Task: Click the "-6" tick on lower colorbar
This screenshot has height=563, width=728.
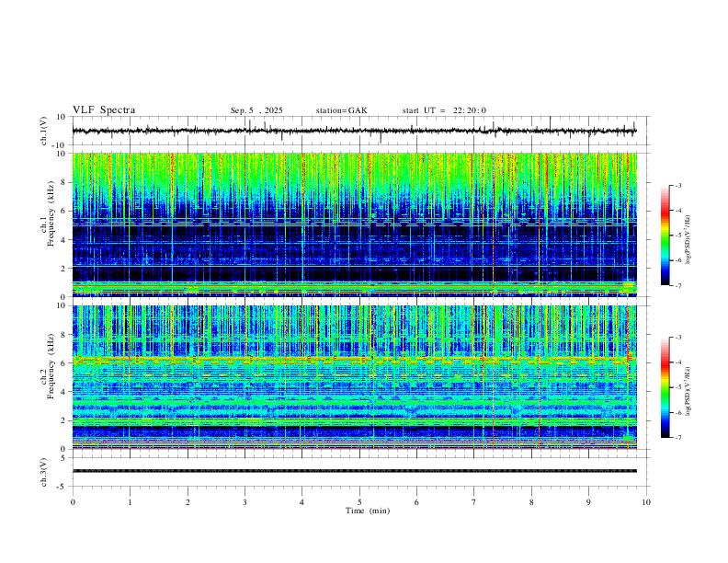Action: click(678, 412)
